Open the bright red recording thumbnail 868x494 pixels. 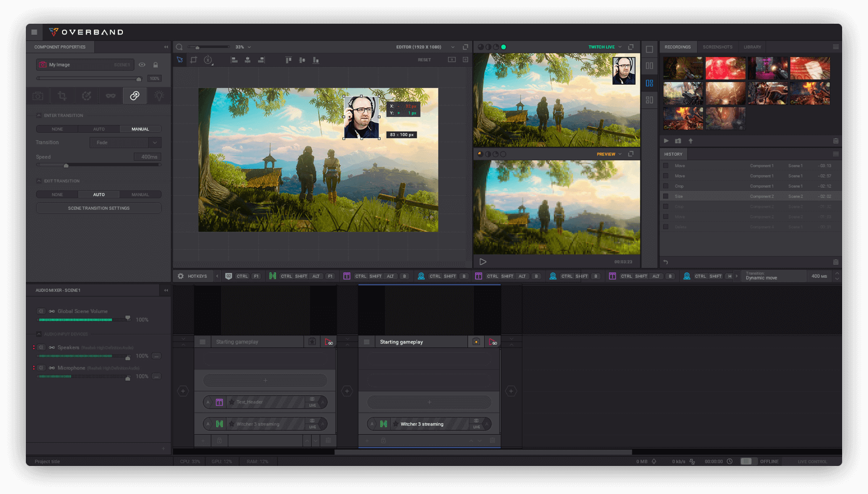(725, 68)
